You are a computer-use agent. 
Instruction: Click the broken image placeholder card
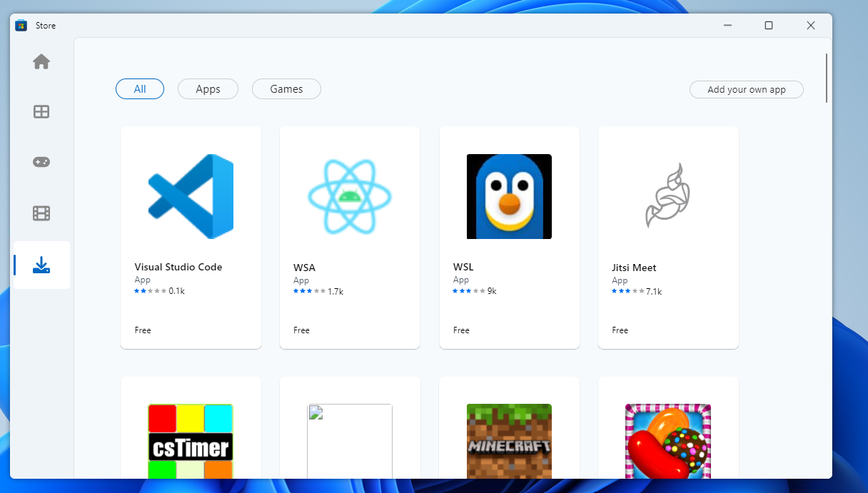350,441
